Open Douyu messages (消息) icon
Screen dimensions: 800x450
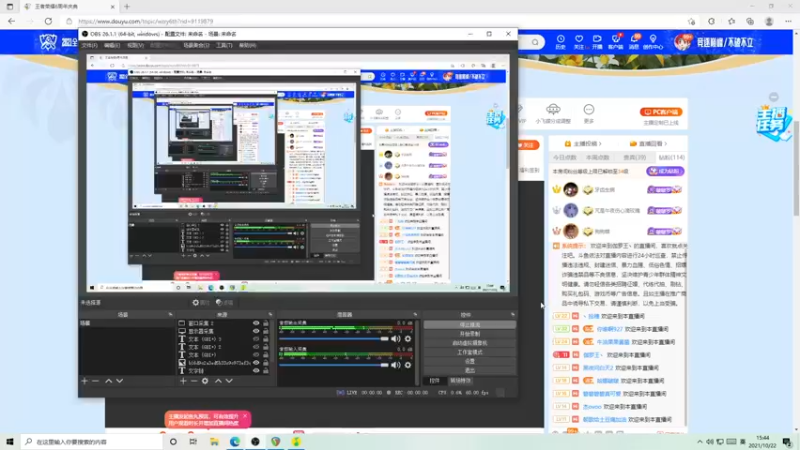click(634, 42)
